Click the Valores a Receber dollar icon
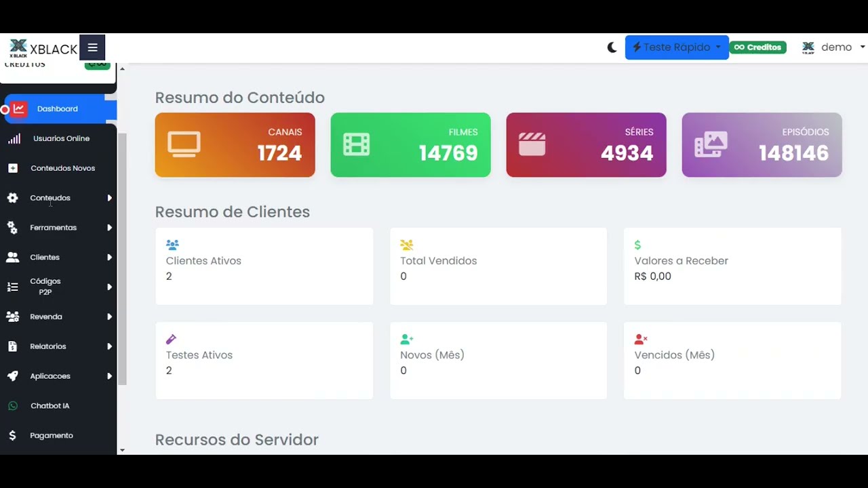Screen dimensions: 868x488 637,245
